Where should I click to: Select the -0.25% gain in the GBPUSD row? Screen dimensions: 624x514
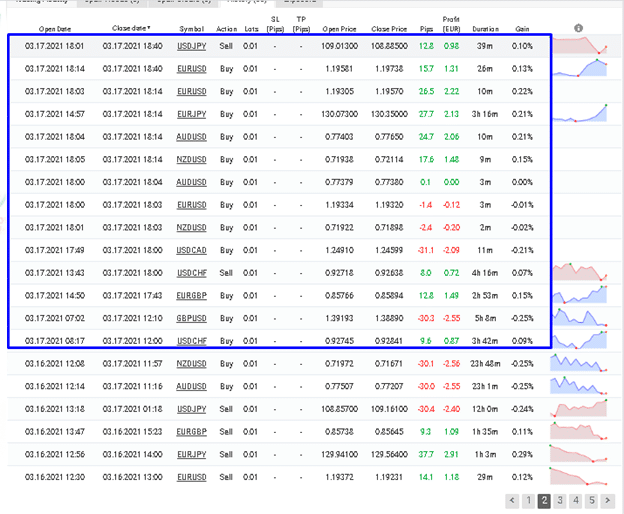tap(522, 318)
